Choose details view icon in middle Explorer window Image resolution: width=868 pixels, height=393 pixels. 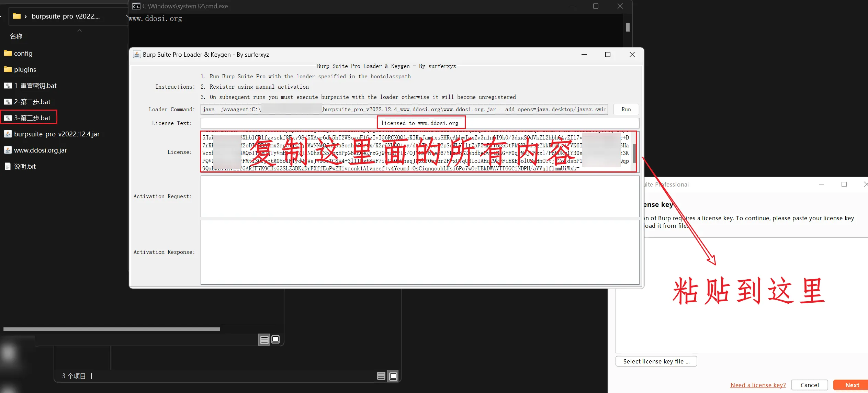pyautogui.click(x=264, y=340)
